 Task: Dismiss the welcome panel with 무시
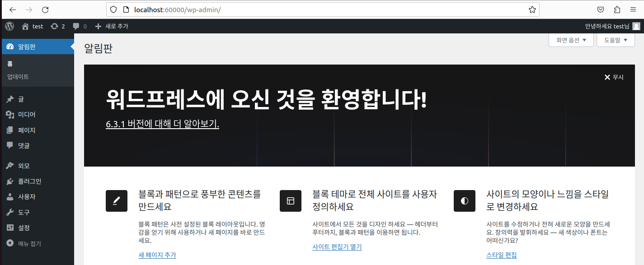[x=614, y=77]
